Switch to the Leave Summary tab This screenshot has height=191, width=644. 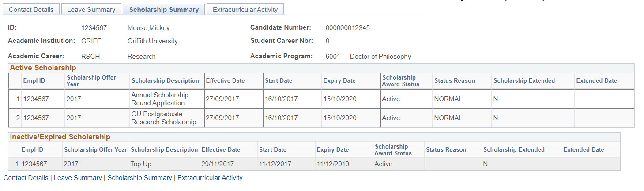(91, 10)
